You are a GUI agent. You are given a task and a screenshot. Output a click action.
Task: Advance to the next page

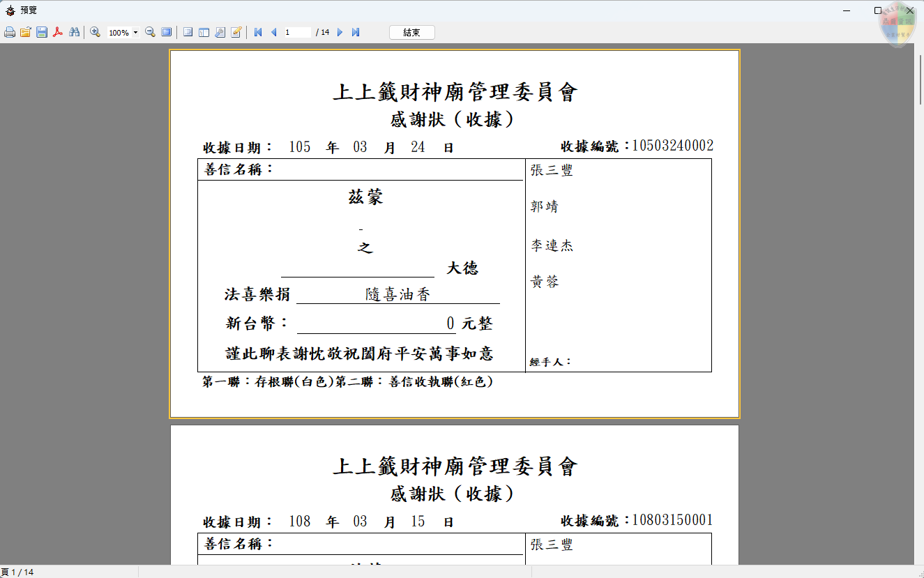tap(340, 32)
